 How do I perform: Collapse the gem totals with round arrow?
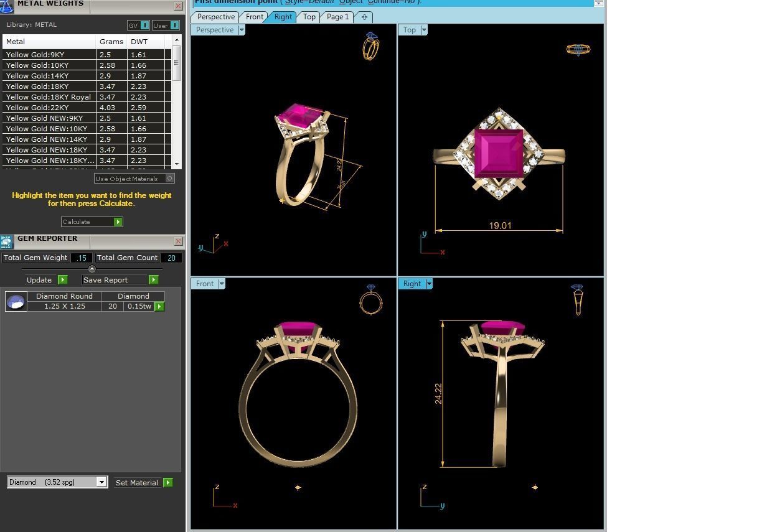click(92, 269)
